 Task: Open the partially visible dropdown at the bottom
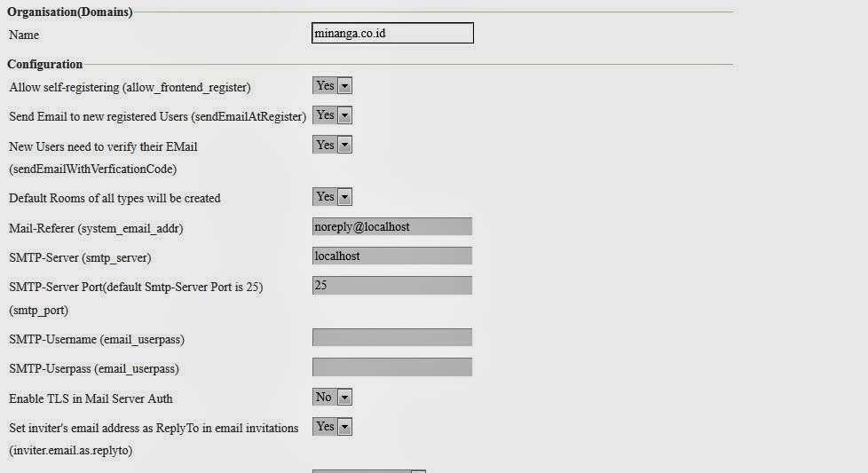click(x=369, y=470)
